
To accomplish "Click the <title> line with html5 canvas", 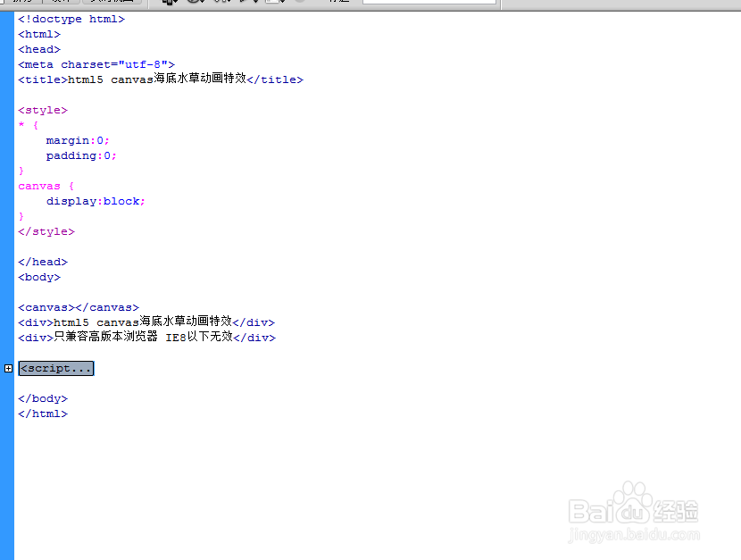I will tap(161, 79).
